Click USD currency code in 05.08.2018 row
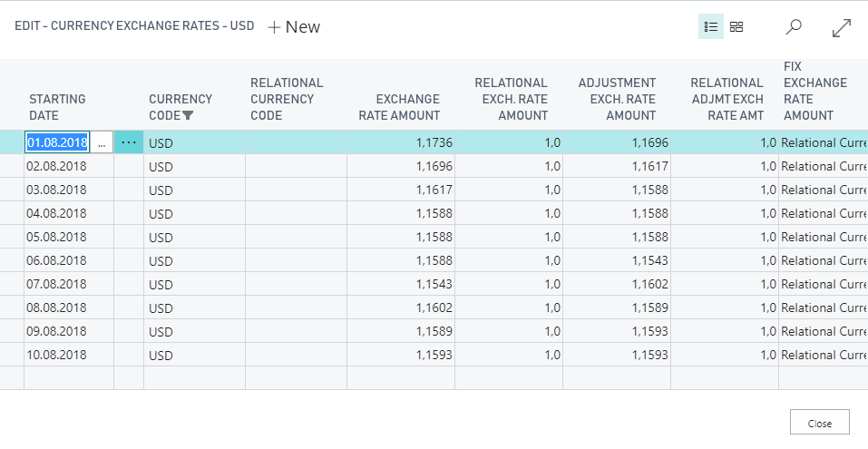 pyautogui.click(x=194, y=237)
